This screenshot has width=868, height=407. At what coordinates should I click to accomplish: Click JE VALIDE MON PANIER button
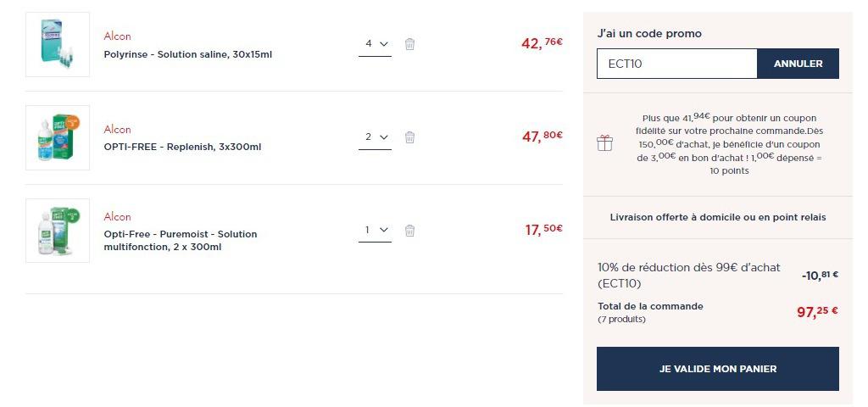tap(717, 369)
